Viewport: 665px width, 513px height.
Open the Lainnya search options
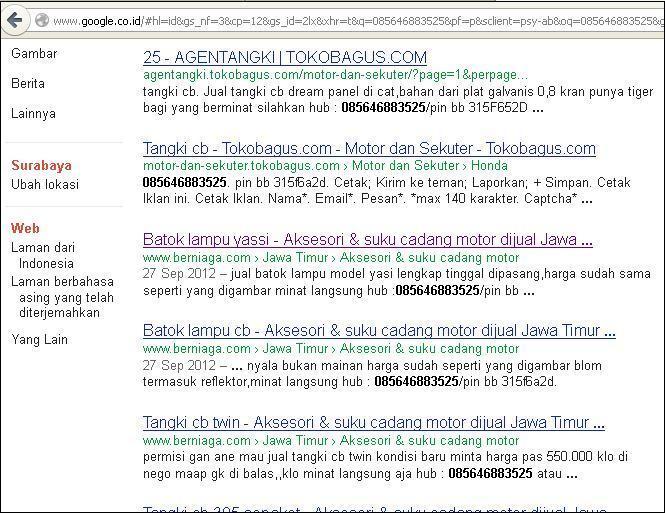point(33,113)
